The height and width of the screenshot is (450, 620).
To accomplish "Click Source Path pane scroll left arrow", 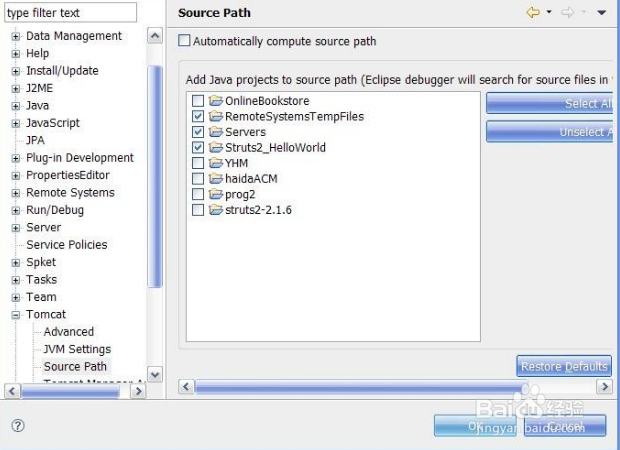I will click(186, 386).
